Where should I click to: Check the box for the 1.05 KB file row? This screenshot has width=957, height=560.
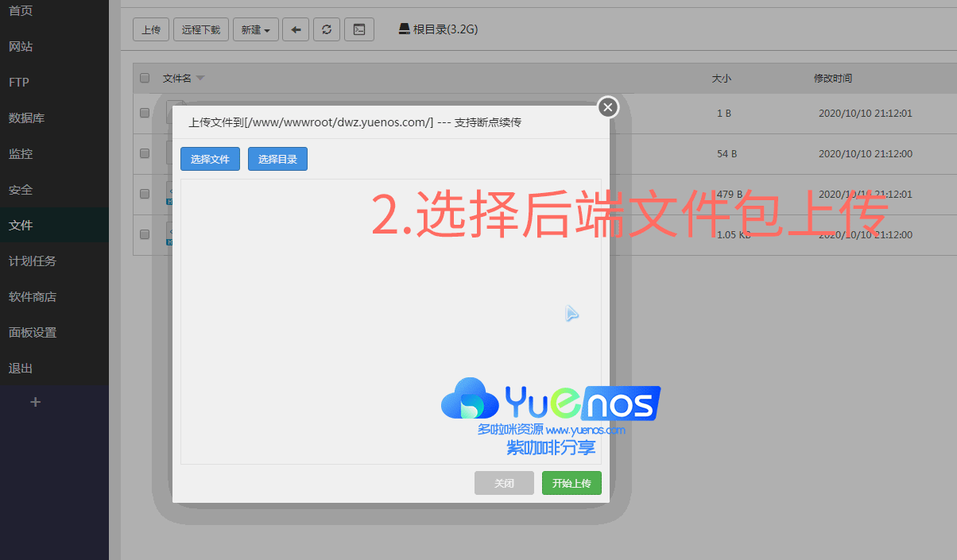pyautogui.click(x=145, y=234)
